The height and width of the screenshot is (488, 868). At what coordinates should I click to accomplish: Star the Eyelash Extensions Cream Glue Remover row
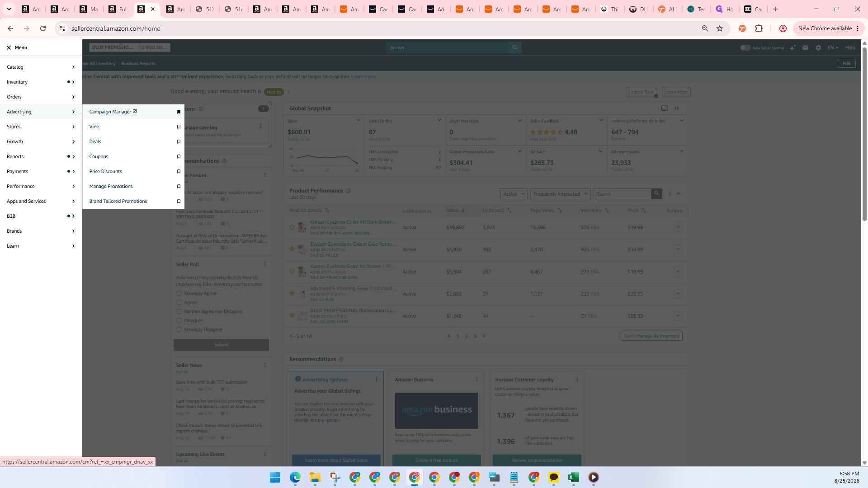tap(292, 249)
